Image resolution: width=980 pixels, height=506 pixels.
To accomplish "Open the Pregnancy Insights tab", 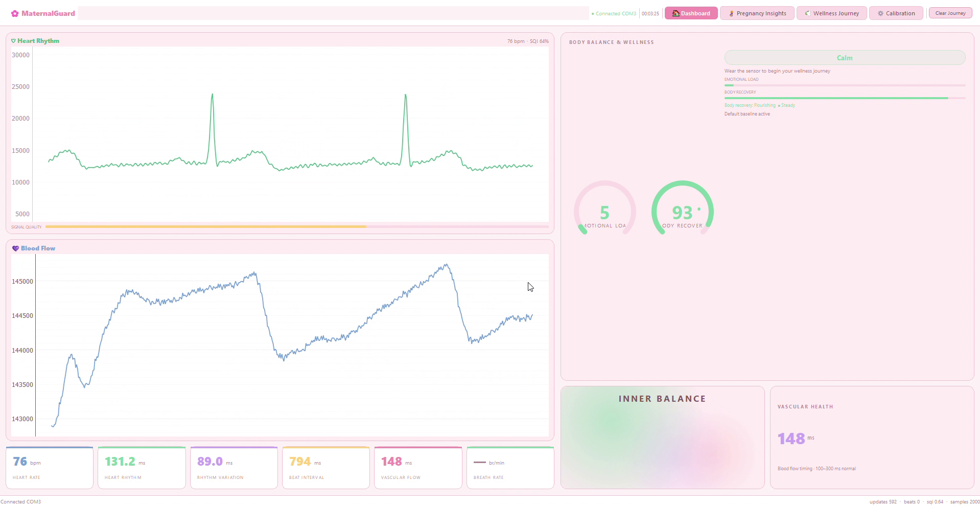I will coord(757,13).
